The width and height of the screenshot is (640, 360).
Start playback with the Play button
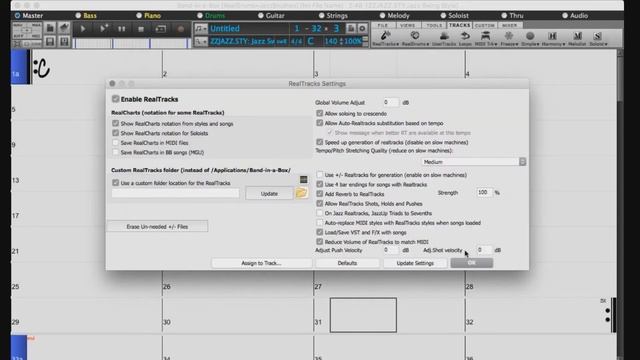[83, 29]
